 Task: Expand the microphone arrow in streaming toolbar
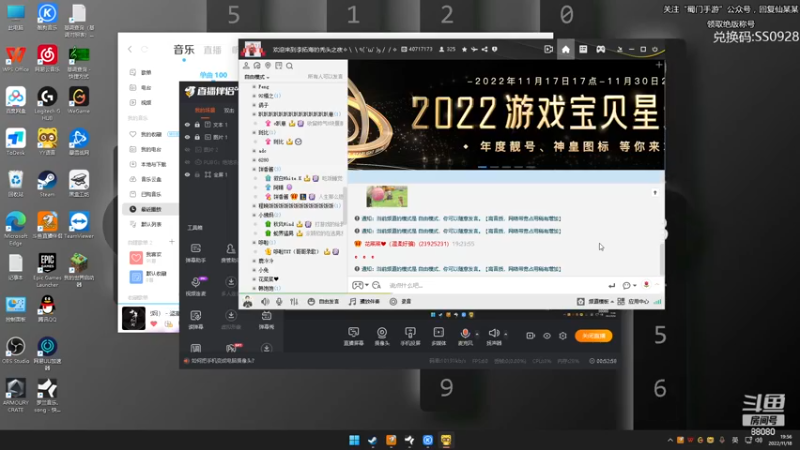(x=477, y=334)
